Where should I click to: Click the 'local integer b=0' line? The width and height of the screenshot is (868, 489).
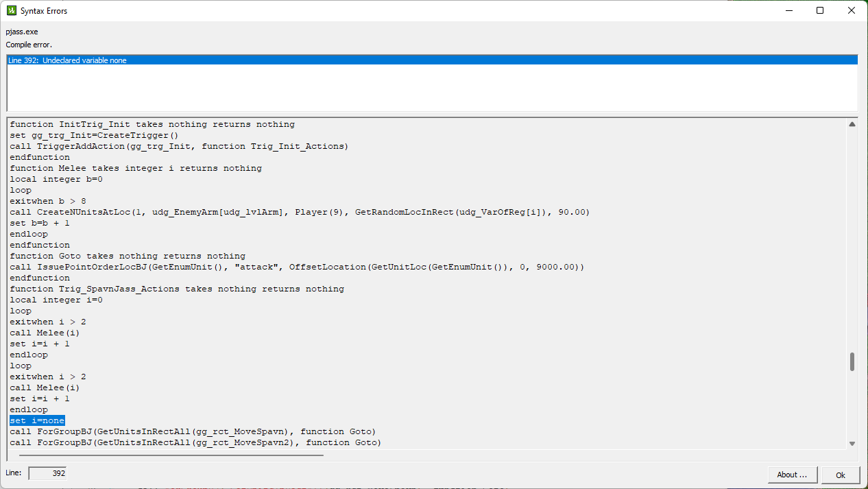(57, 179)
